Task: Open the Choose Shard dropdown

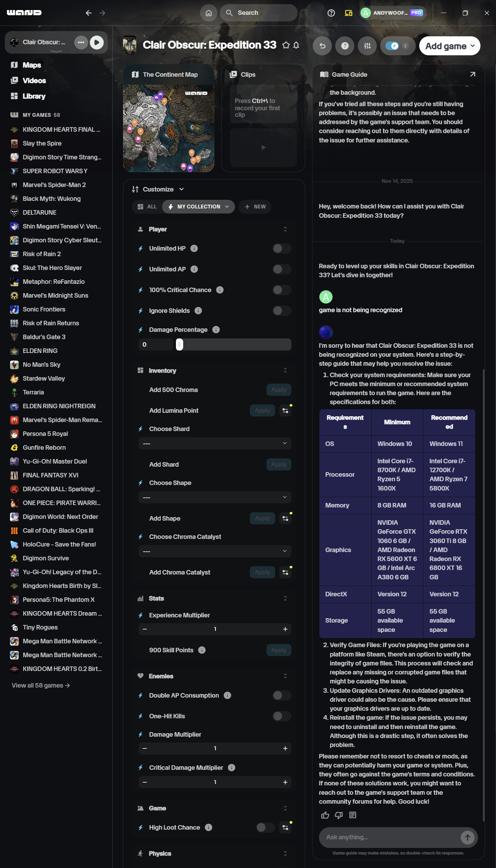Action: coord(215,444)
